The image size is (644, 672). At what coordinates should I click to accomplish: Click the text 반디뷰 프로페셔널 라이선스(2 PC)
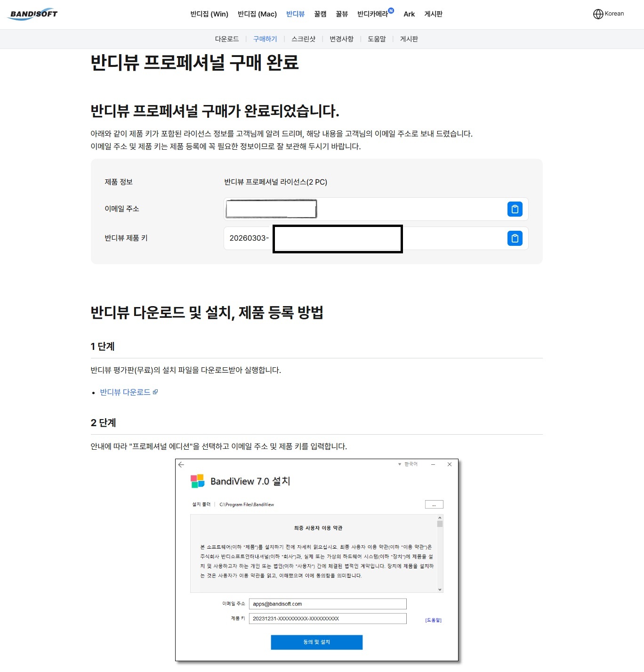point(275,182)
